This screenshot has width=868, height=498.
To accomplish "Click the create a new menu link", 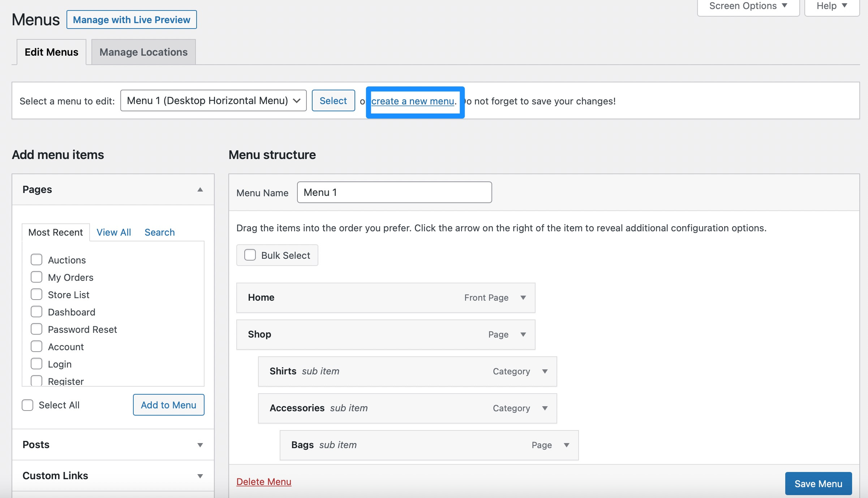I will point(413,101).
